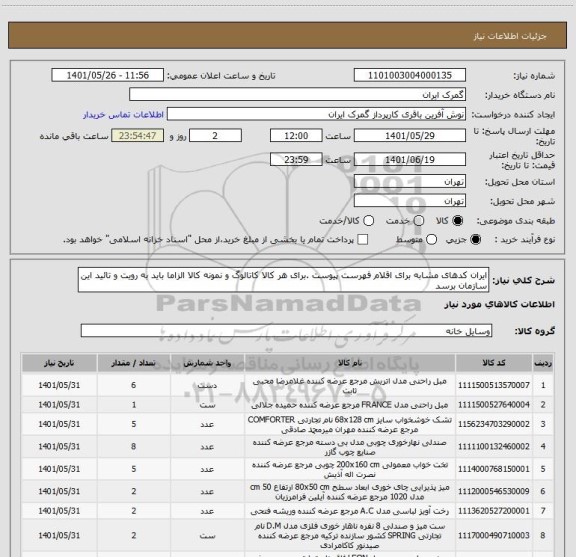
Task: Click the نام دستگاه خریدار field گمرک ایران
Action: (x=298, y=95)
